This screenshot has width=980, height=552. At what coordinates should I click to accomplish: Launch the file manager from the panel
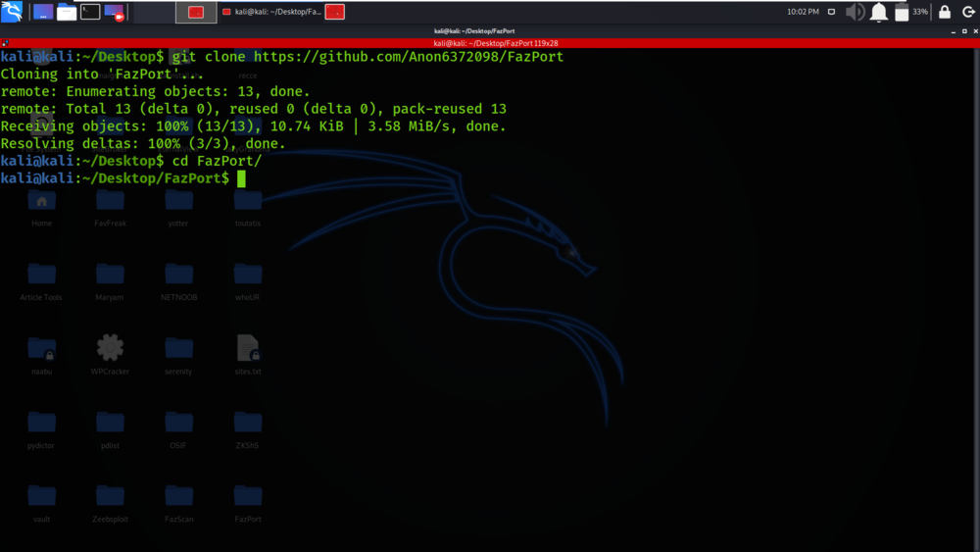pos(67,12)
